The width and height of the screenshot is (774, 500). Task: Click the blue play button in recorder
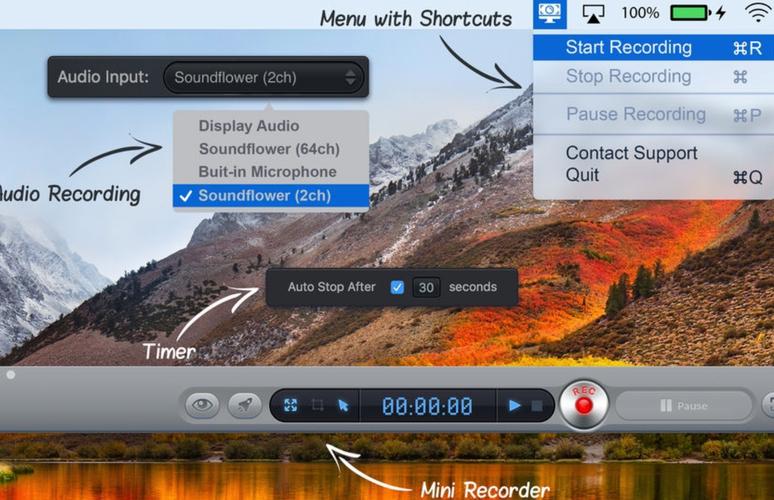tap(514, 406)
